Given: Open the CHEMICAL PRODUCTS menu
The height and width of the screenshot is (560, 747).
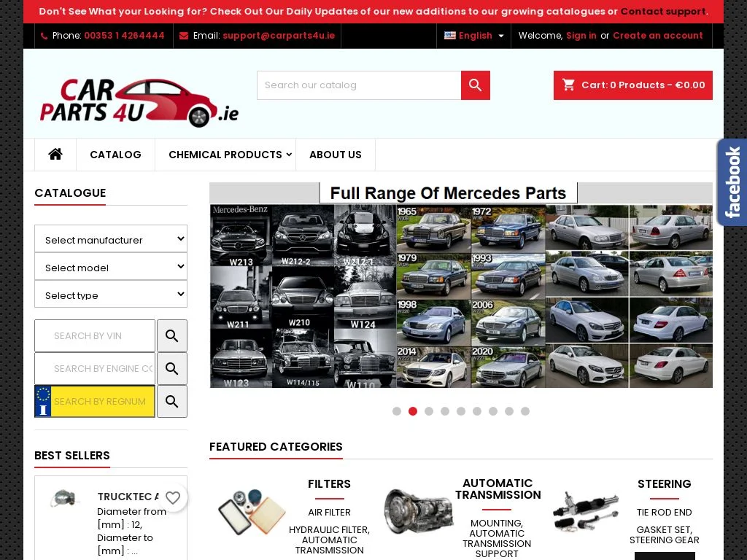Looking at the screenshot, I should [225, 155].
